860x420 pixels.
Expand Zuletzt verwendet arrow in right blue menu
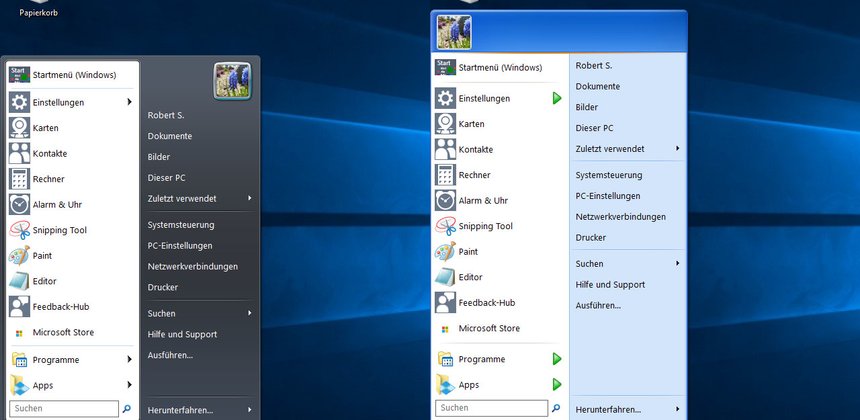(678, 148)
